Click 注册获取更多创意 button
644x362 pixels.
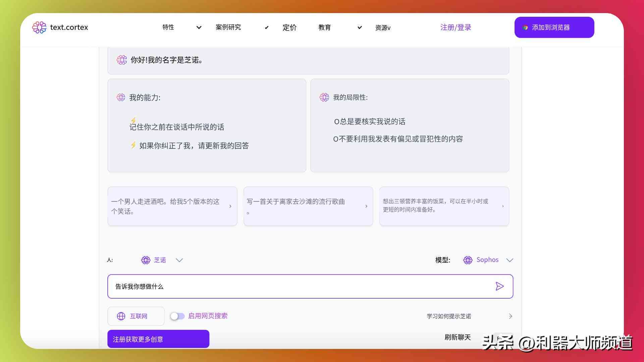point(158,339)
